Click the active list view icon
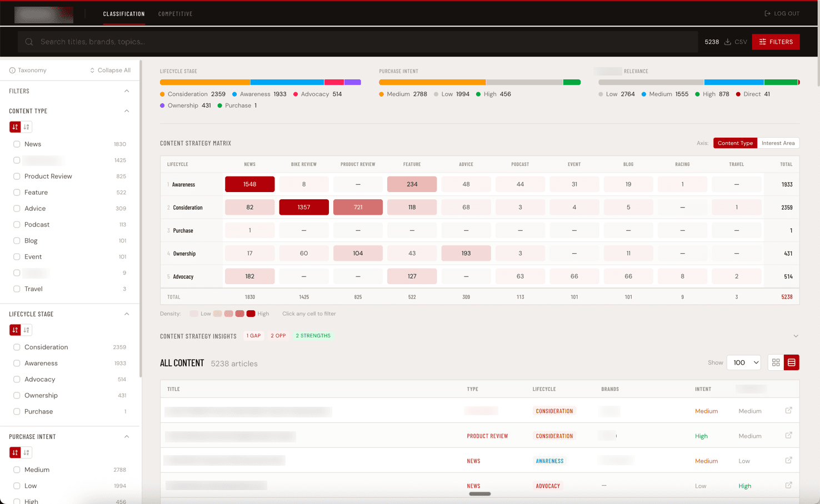 (791, 362)
